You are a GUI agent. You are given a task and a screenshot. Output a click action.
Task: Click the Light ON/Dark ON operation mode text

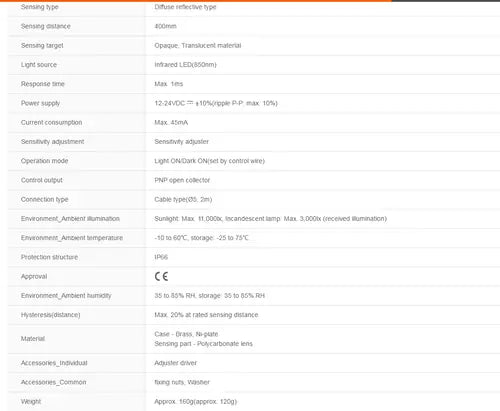(x=209, y=161)
